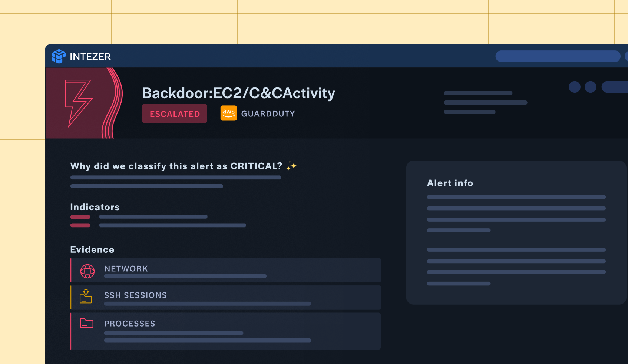The image size is (628, 364).
Task: Click the second red indicator tag
Action: click(x=80, y=225)
